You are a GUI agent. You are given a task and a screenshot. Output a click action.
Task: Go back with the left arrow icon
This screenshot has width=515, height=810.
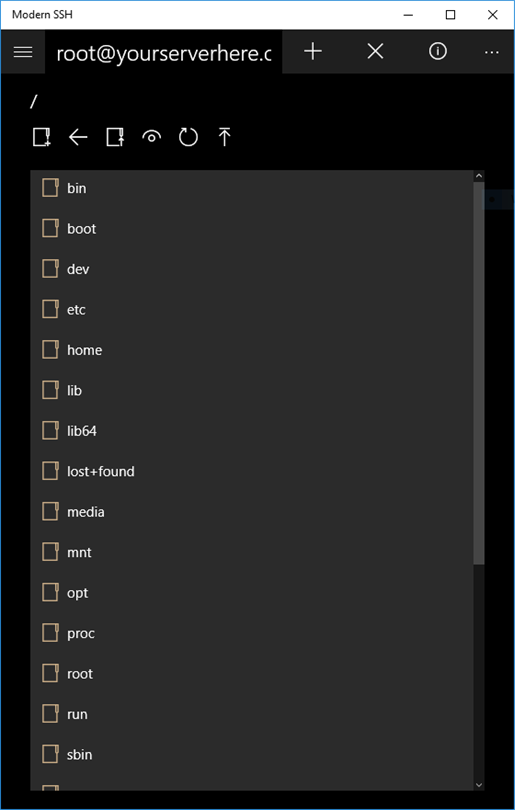78,137
